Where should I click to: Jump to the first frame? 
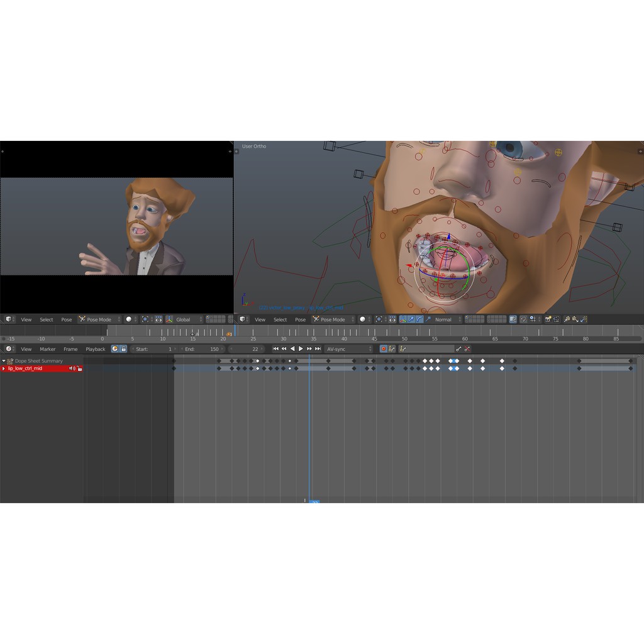point(275,349)
